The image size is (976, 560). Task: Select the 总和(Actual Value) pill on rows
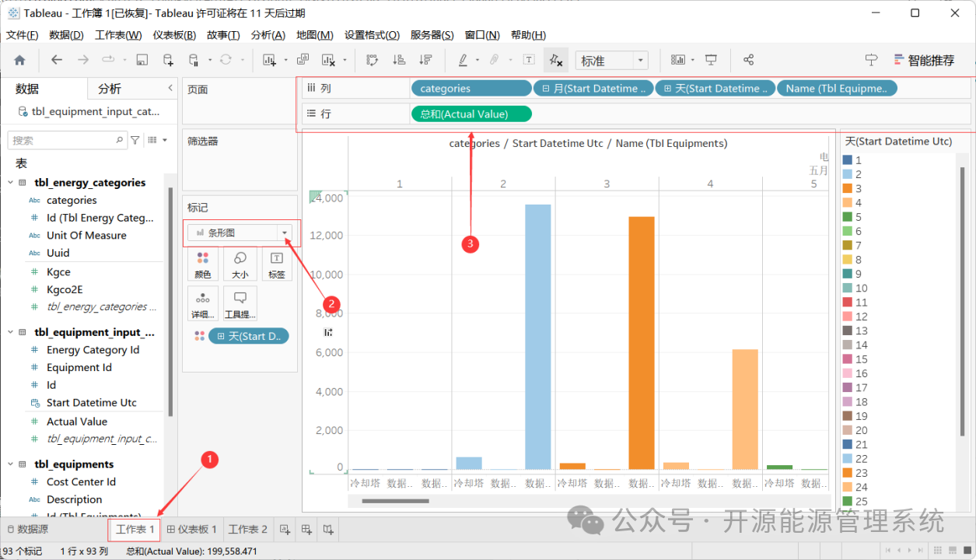point(471,114)
